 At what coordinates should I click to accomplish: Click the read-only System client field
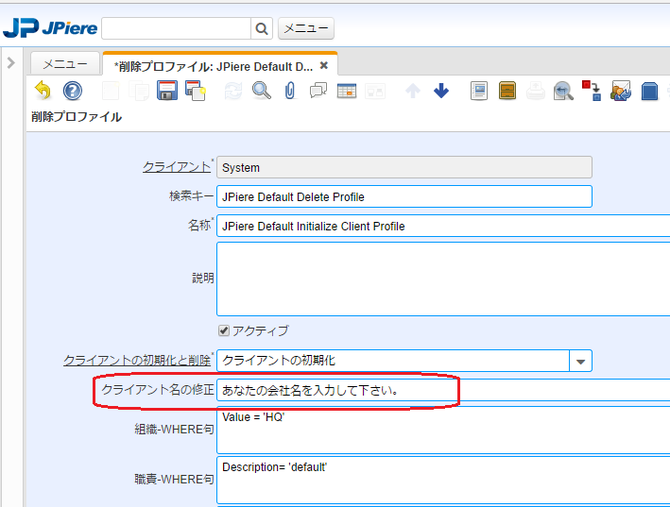click(404, 167)
